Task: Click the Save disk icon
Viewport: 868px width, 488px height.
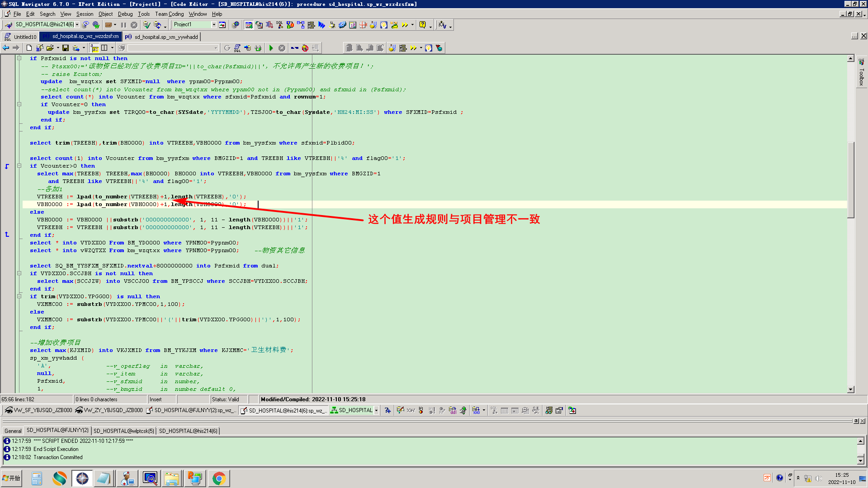Action: 65,48
